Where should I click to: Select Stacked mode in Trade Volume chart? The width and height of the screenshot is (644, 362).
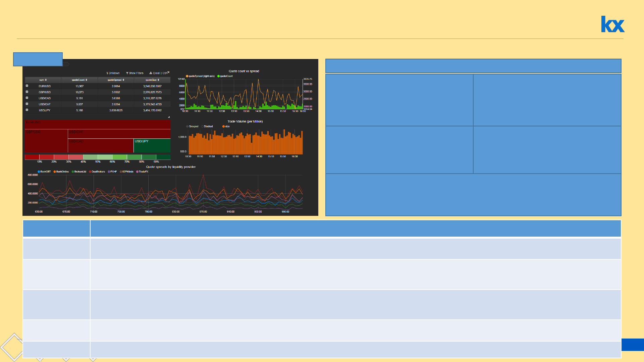tap(203, 126)
